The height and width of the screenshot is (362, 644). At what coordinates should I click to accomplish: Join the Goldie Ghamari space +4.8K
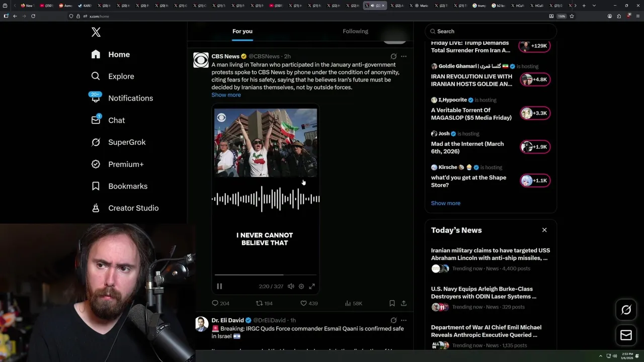535,79
